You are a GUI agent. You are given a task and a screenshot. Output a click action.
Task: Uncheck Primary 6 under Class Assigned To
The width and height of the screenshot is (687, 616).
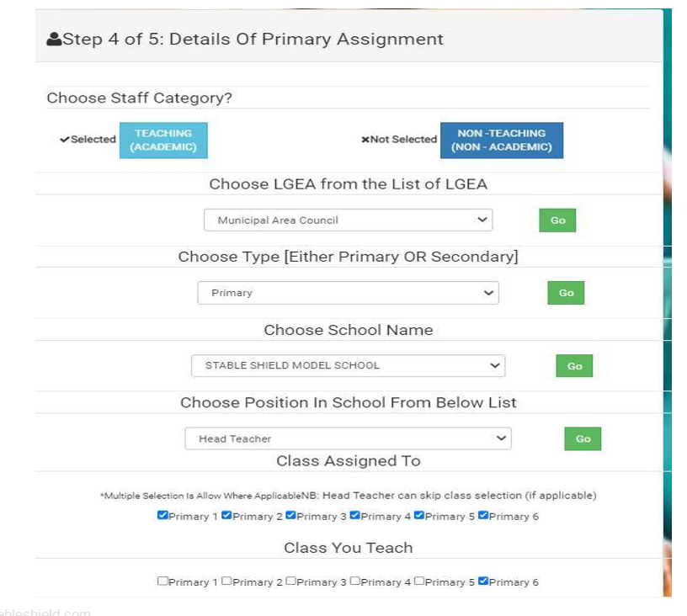[482, 516]
